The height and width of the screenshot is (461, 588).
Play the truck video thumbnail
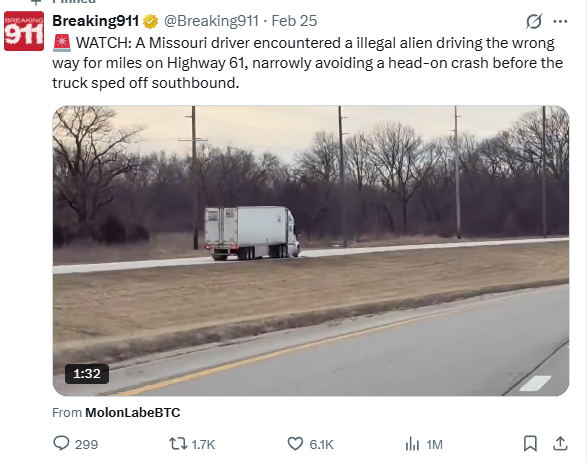pos(311,251)
